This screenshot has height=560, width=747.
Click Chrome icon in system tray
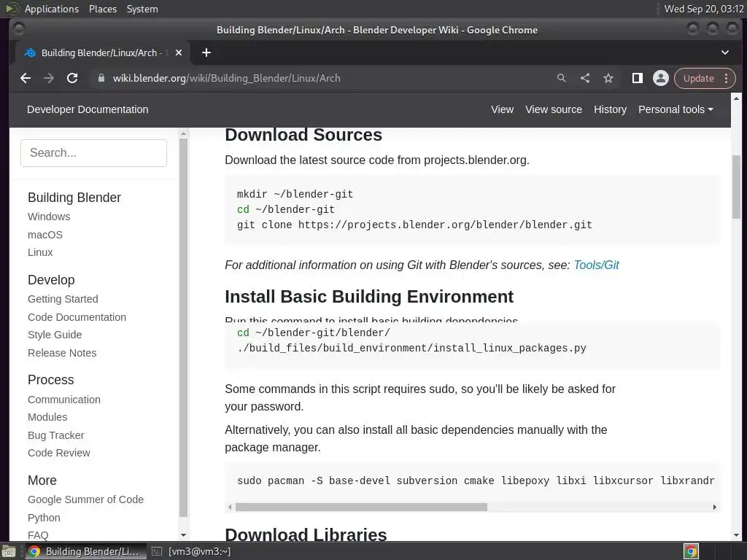tap(690, 551)
